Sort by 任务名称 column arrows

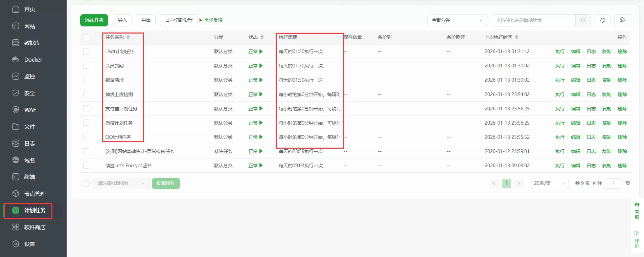point(128,37)
